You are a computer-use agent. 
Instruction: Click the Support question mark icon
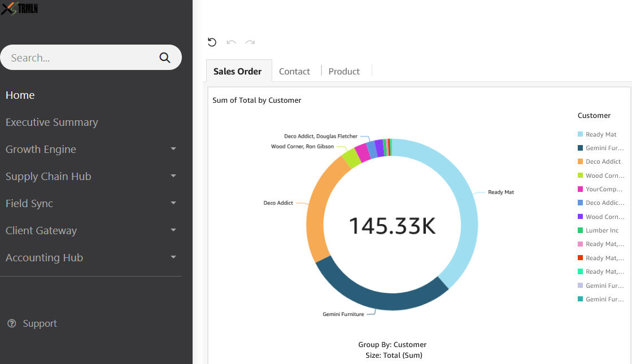pyautogui.click(x=11, y=323)
